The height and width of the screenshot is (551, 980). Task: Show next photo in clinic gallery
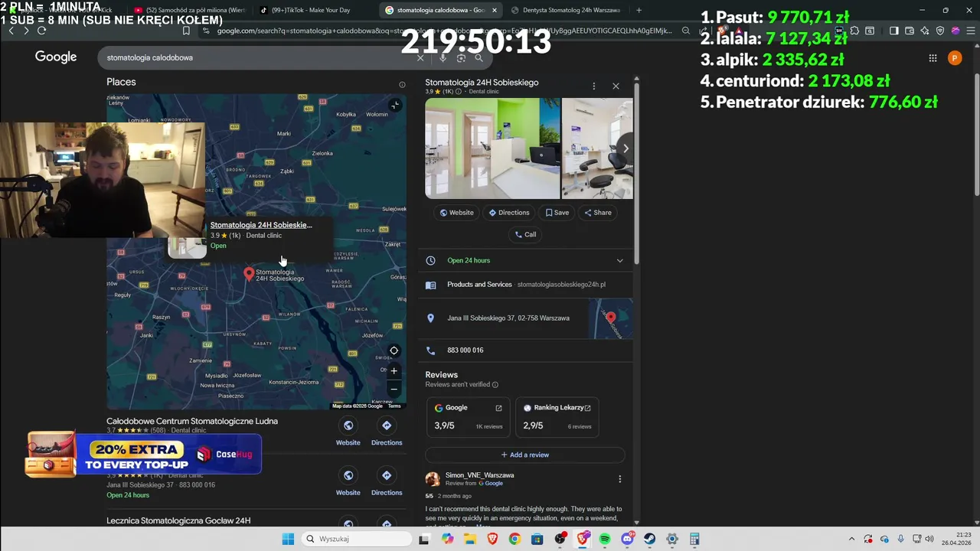coord(625,148)
